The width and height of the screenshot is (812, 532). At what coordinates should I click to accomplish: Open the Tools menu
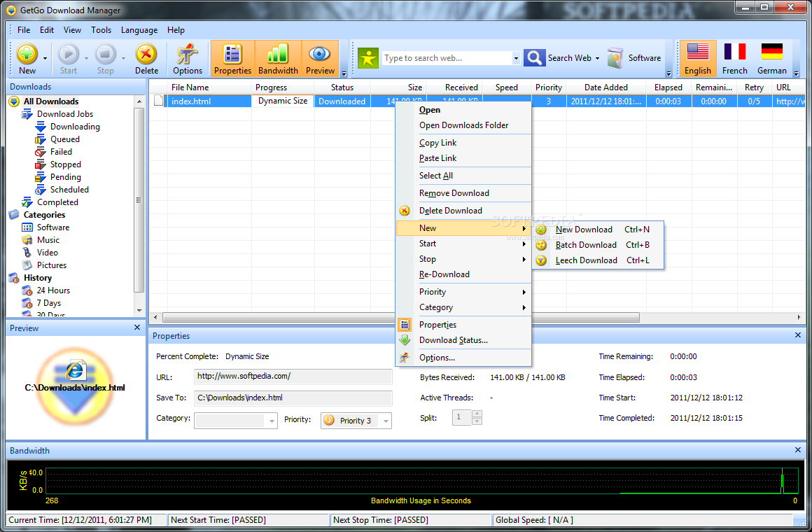point(101,30)
